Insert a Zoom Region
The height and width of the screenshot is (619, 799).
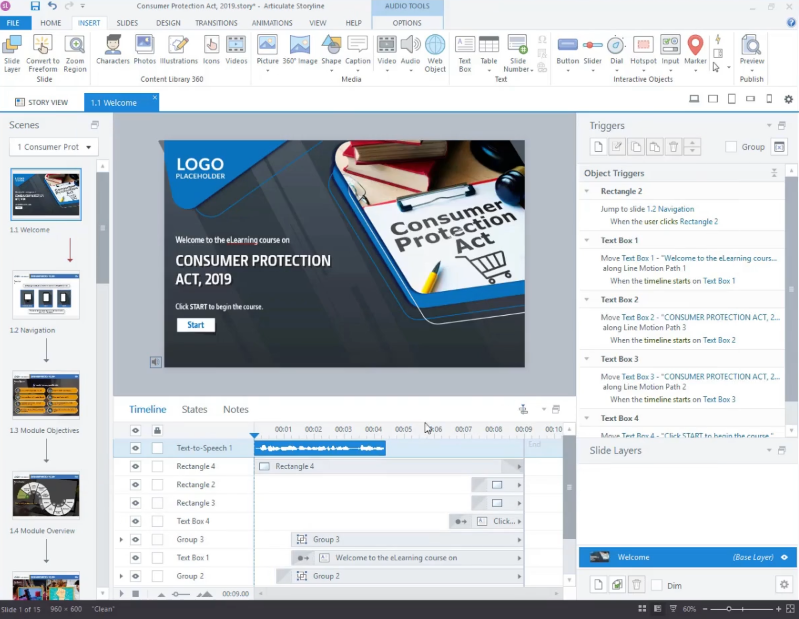tap(75, 53)
